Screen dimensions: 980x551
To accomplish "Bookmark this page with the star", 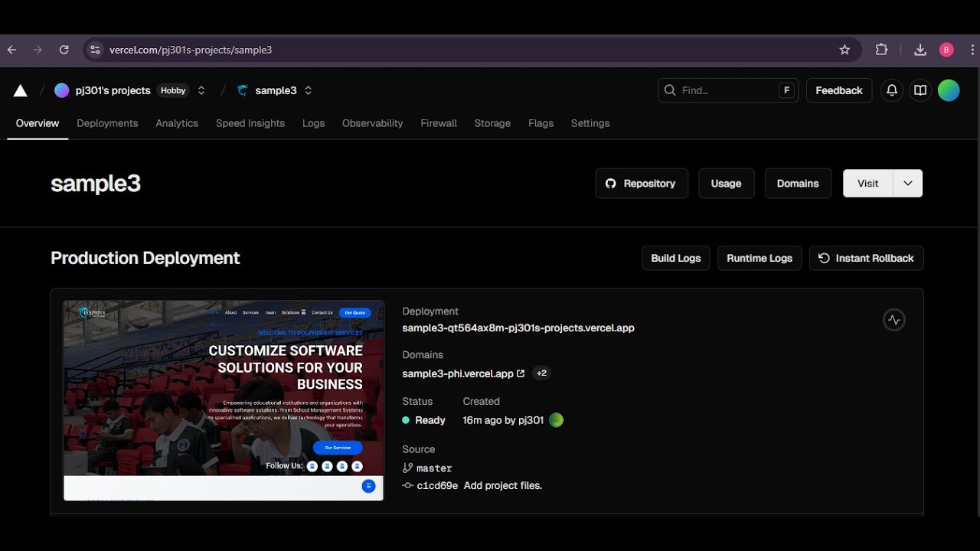I will pos(844,50).
